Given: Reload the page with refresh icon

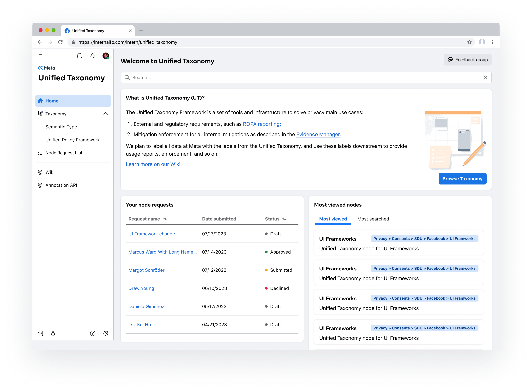Looking at the screenshot, I should point(60,42).
